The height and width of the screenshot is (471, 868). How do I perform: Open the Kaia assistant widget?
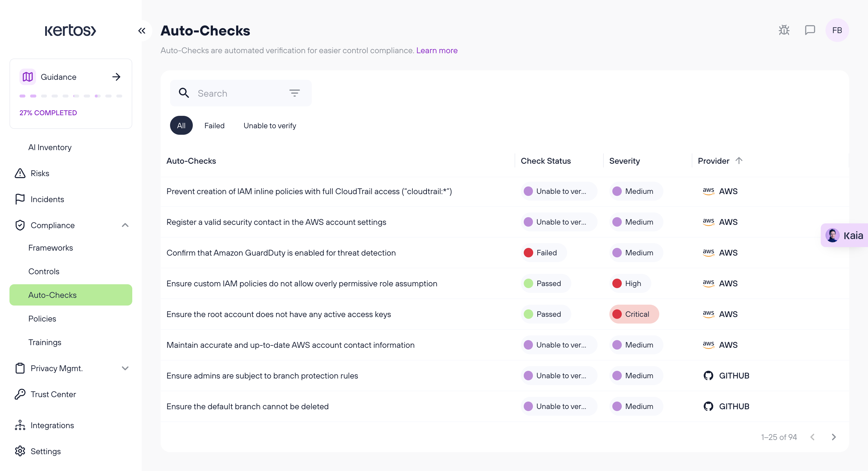pos(845,235)
